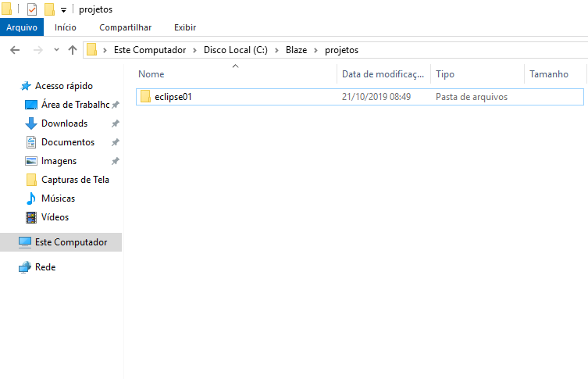Open the recent locations dropdown arrow
Image resolution: width=588 pixels, height=379 pixels.
coord(56,49)
